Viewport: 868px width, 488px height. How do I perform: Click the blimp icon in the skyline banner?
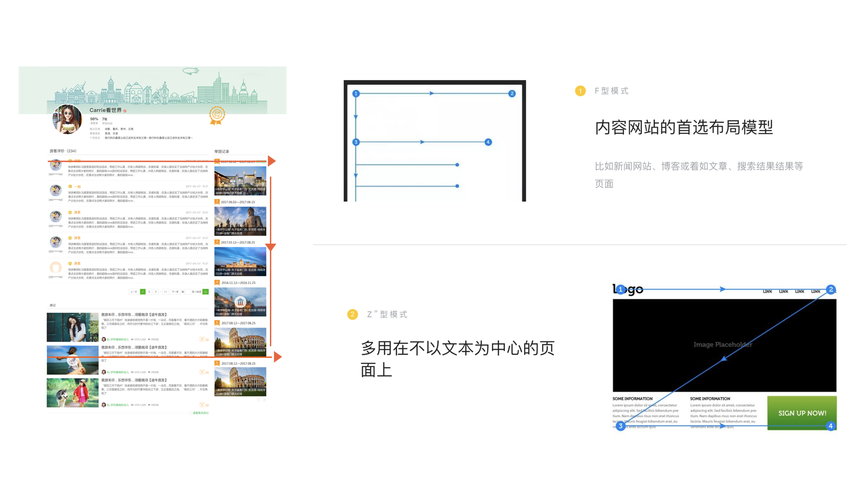[190, 71]
